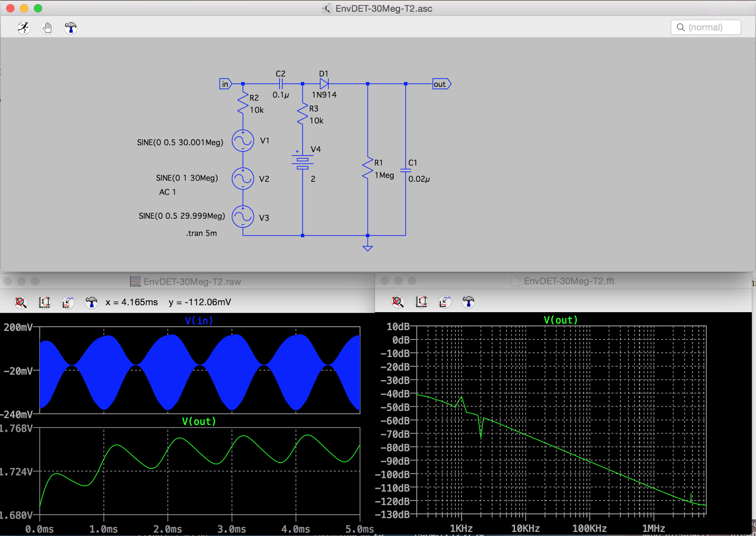Select voltage source V2 symbol
The width and height of the screenshot is (756, 536).
[x=243, y=179]
